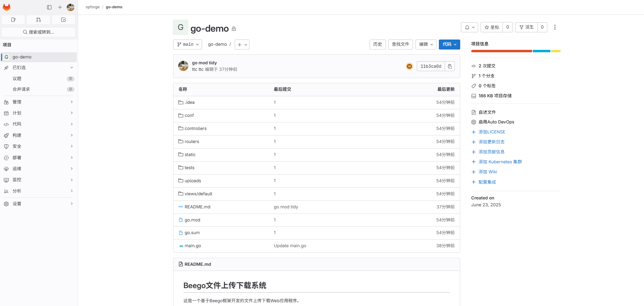Open the main branch selector dropdown
This screenshot has width=644, height=306.
point(188,44)
